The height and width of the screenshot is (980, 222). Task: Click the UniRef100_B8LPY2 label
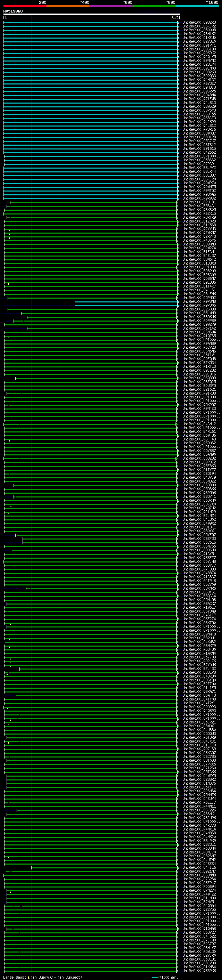[x=199, y=168]
